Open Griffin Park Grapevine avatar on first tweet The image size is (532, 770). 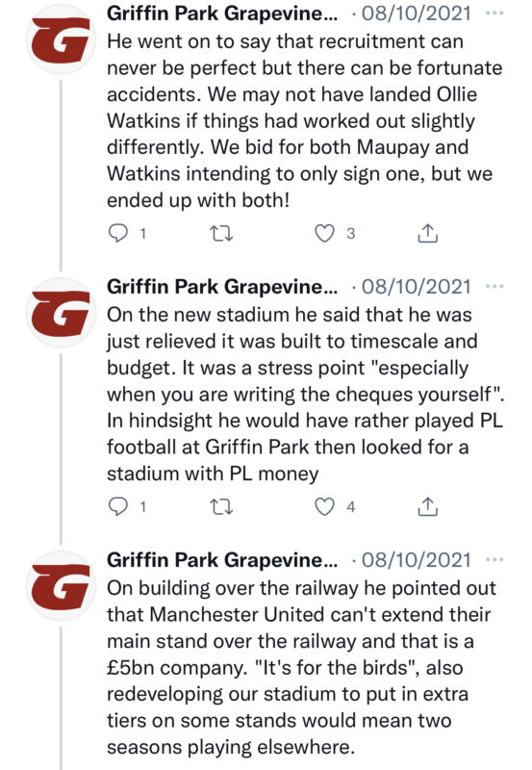(61, 40)
